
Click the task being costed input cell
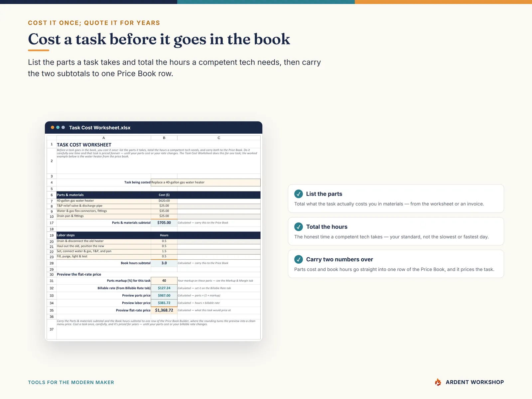point(205,182)
